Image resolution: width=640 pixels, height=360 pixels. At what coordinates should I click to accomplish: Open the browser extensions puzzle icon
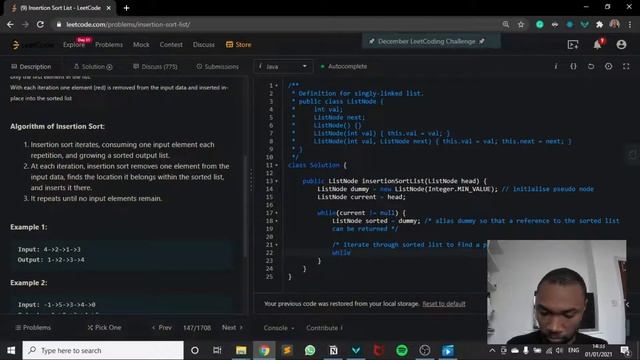coord(599,24)
